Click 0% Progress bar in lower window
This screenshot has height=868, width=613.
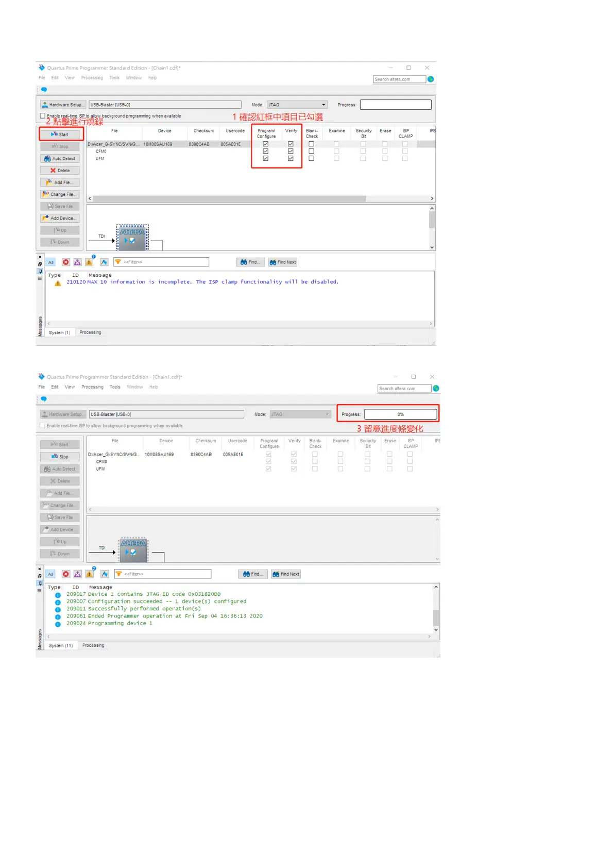401,414
